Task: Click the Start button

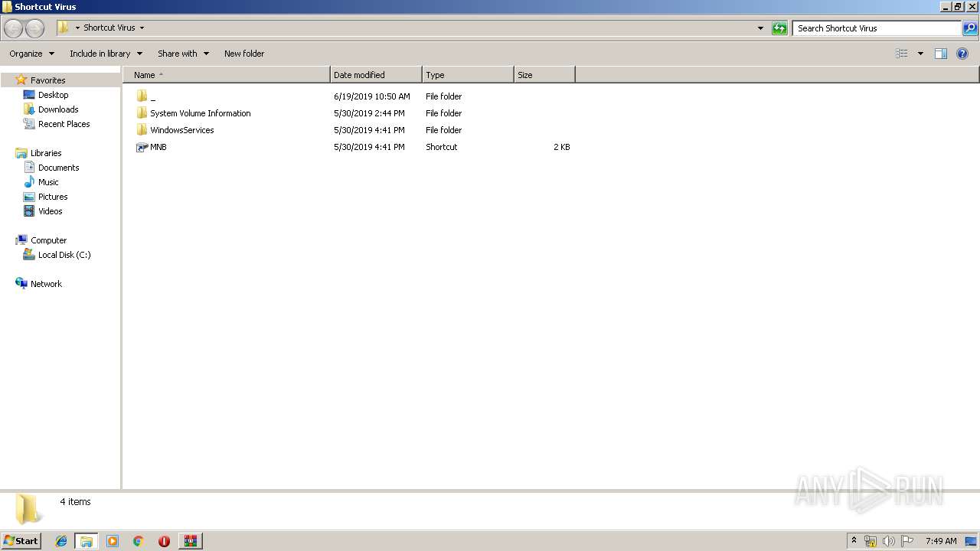Action: point(21,541)
